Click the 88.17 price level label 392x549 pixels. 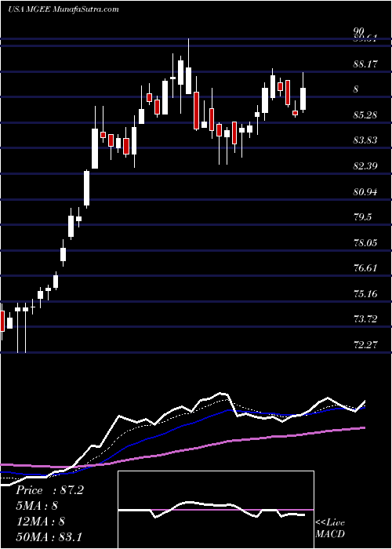tap(365, 64)
